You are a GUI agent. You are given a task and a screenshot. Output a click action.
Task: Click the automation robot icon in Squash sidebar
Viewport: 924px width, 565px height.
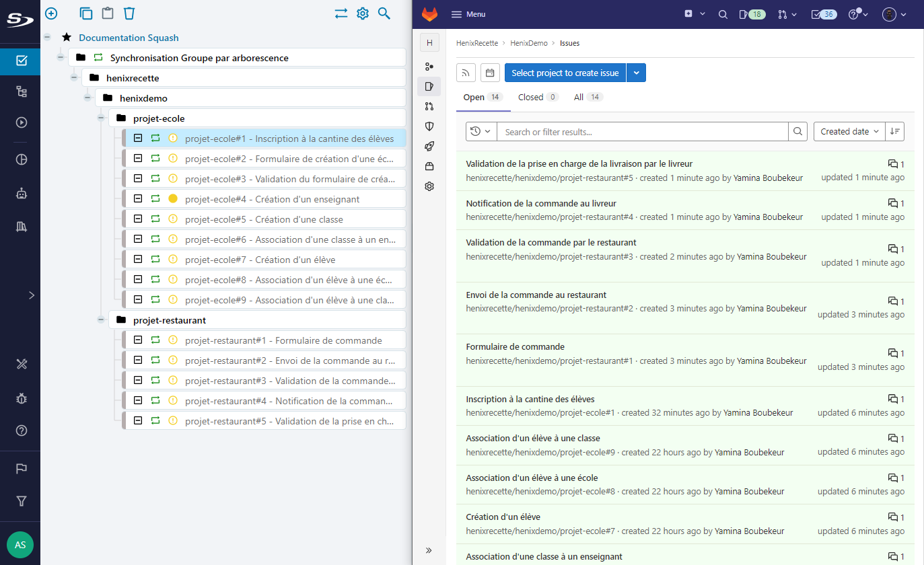pyautogui.click(x=20, y=192)
